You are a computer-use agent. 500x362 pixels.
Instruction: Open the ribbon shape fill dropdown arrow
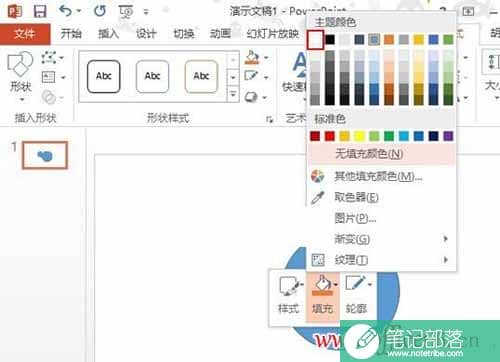click(x=266, y=58)
